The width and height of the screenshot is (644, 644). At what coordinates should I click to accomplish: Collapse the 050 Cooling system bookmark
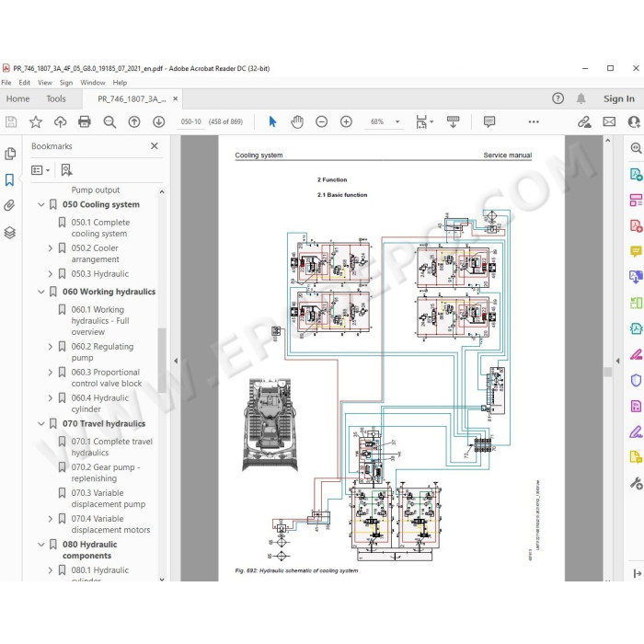(41, 204)
